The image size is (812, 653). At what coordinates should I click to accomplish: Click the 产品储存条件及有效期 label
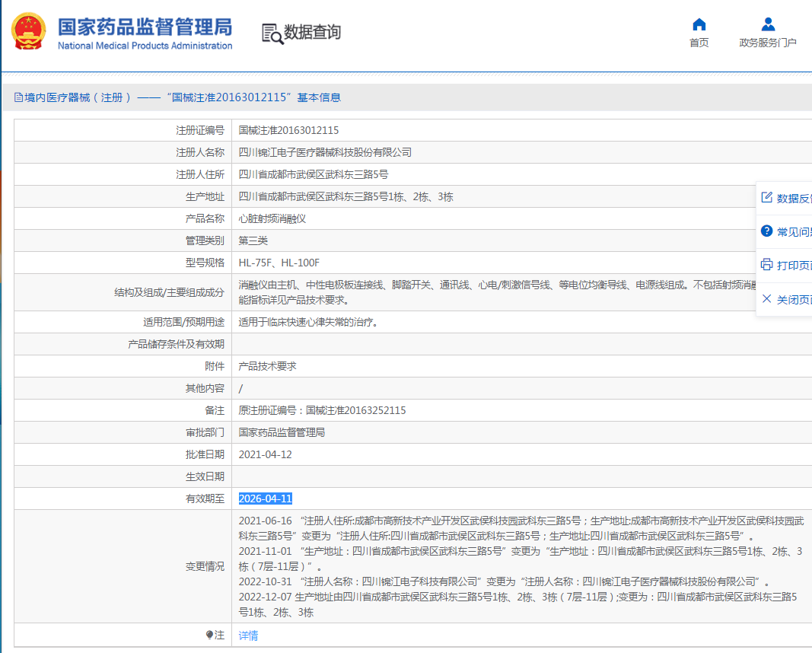(x=176, y=344)
